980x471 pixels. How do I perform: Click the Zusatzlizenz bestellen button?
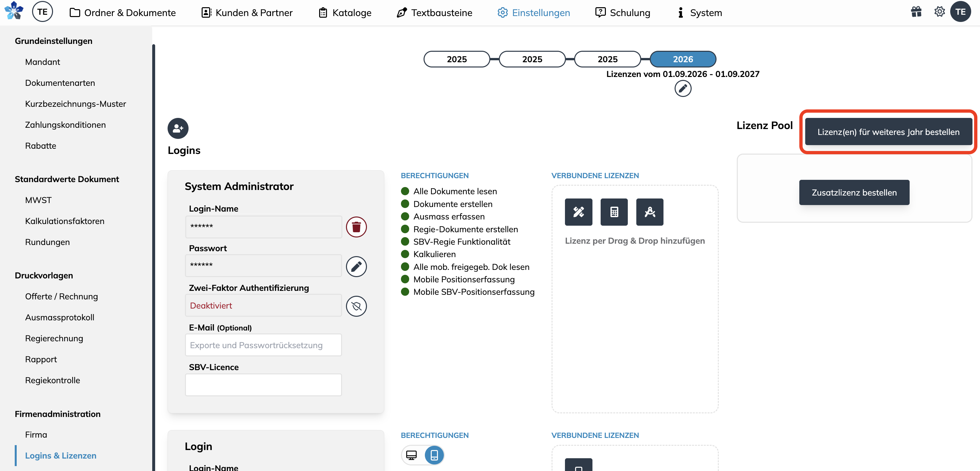854,193
